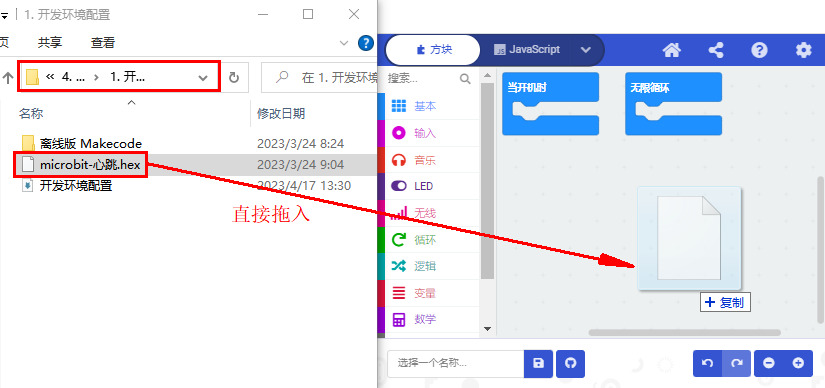The width and height of the screenshot is (825, 388).
Task: Click the workspace horizontal scrollbar
Action: (x=685, y=333)
